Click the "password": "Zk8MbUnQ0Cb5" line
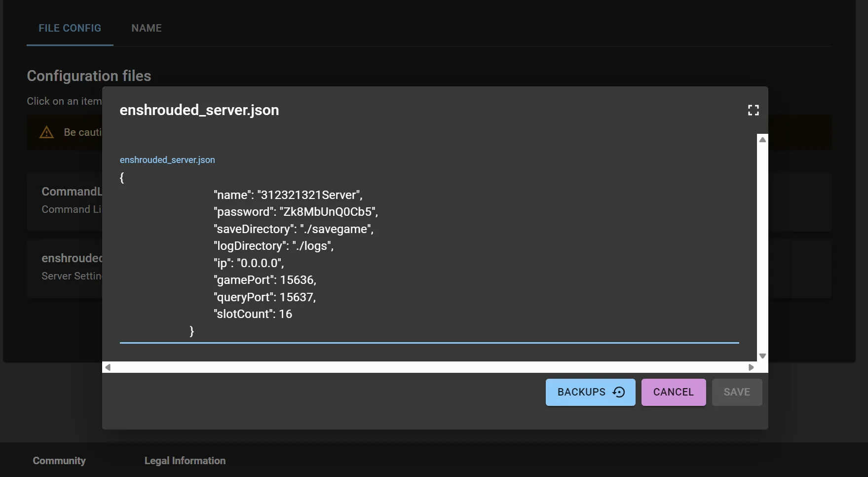Viewport: 868px width, 477px height. click(x=296, y=212)
